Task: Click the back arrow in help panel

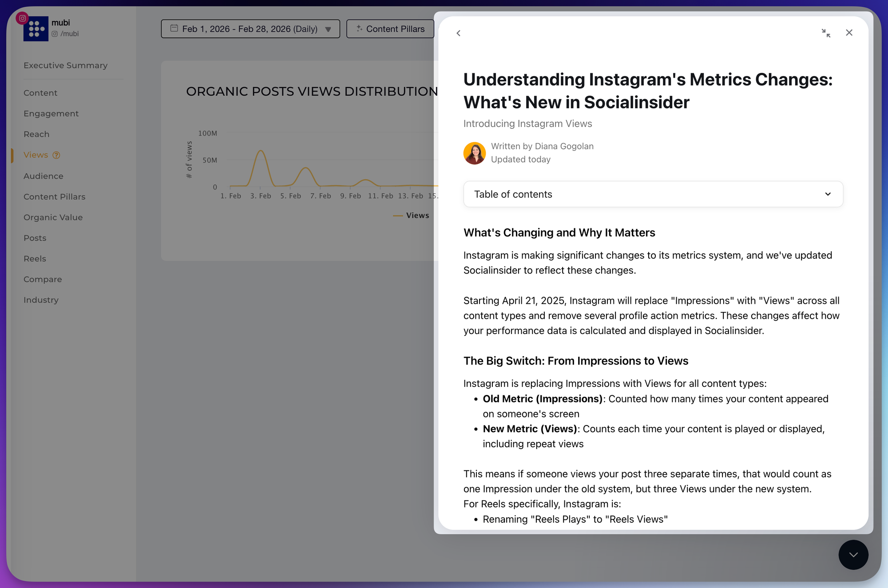Action: [458, 33]
